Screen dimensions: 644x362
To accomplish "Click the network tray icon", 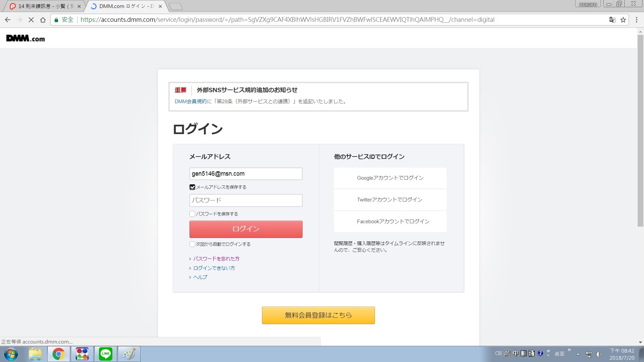I will (589, 354).
